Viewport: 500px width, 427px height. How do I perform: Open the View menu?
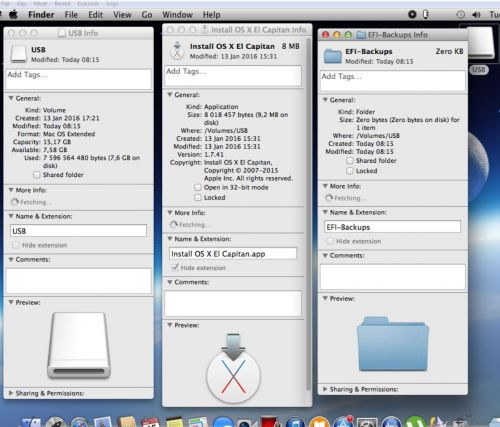click(x=122, y=15)
